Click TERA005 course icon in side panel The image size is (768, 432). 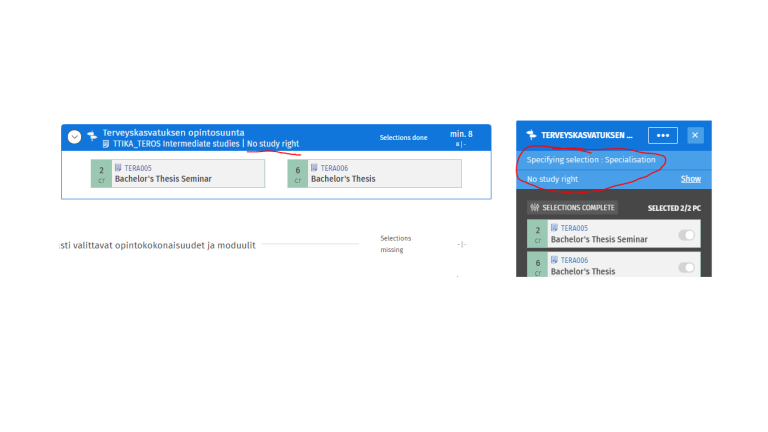[x=554, y=228]
